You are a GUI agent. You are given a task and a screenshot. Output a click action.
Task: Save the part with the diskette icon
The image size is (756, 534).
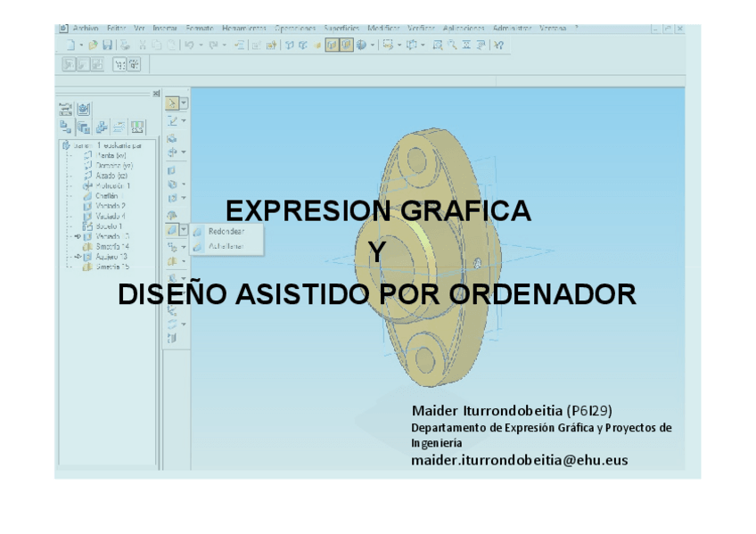pos(108,45)
